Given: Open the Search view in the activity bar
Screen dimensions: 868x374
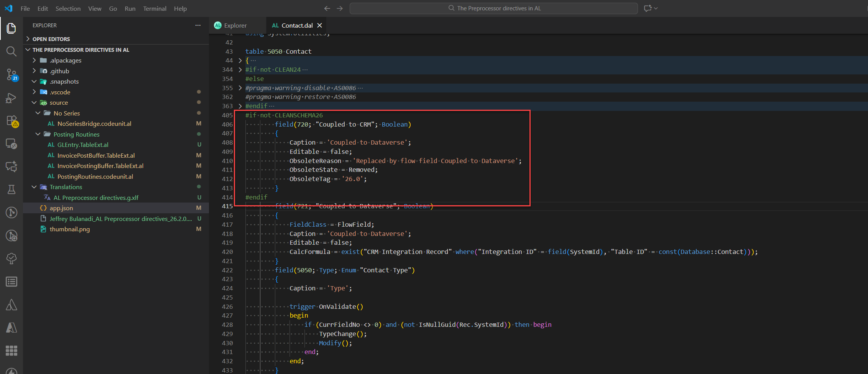Looking at the screenshot, I should coord(12,51).
